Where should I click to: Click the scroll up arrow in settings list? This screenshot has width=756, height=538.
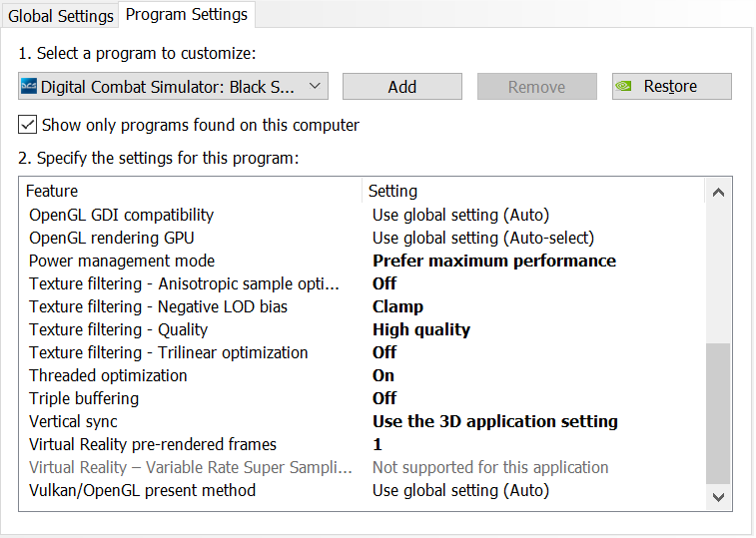tap(718, 193)
